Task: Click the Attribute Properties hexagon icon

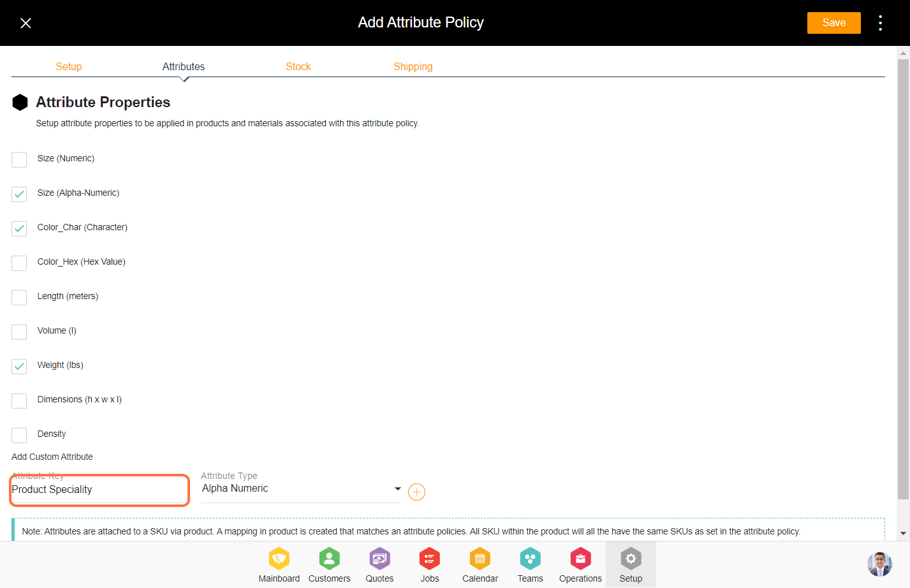Action: tap(20, 102)
